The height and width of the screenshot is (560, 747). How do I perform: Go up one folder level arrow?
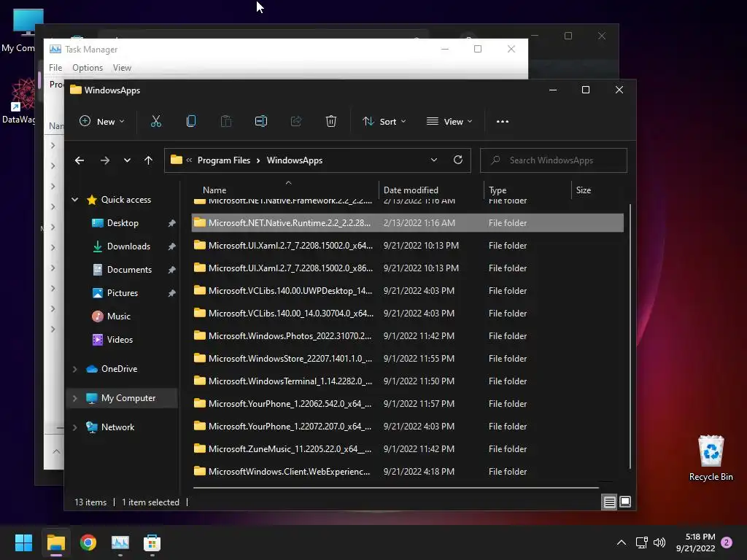(x=148, y=160)
